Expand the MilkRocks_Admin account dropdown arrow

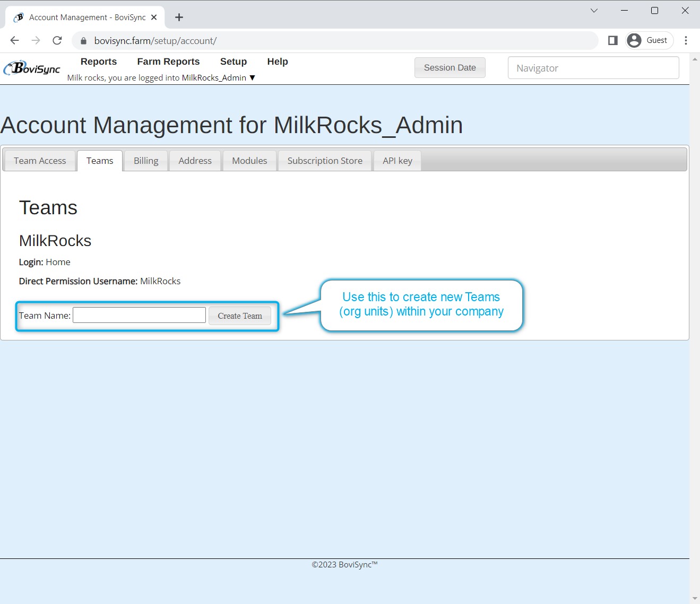point(253,78)
